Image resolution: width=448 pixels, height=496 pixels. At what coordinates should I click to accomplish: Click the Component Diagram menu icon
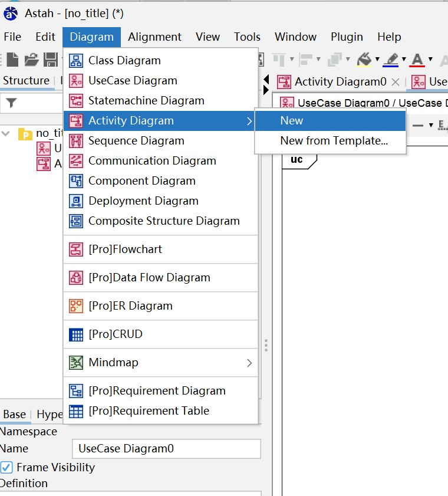(76, 181)
